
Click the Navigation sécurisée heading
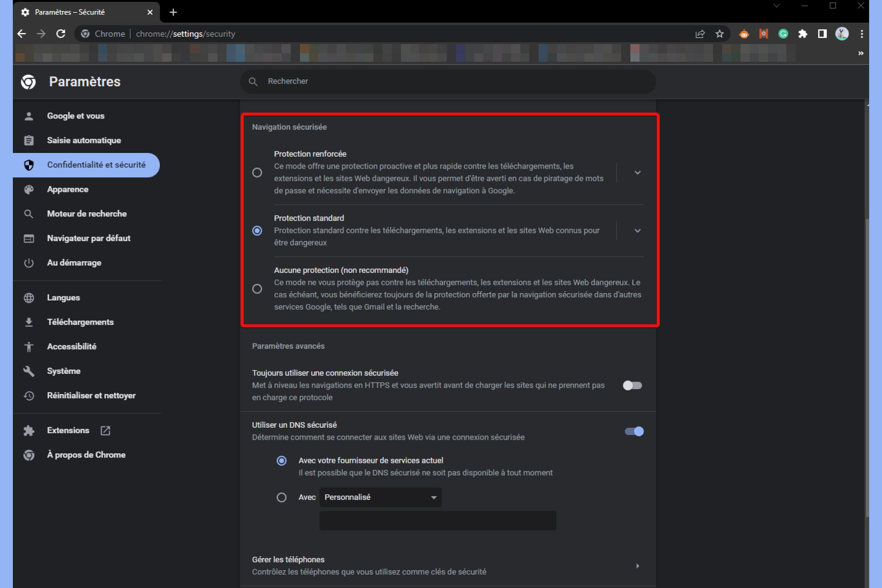click(x=289, y=127)
